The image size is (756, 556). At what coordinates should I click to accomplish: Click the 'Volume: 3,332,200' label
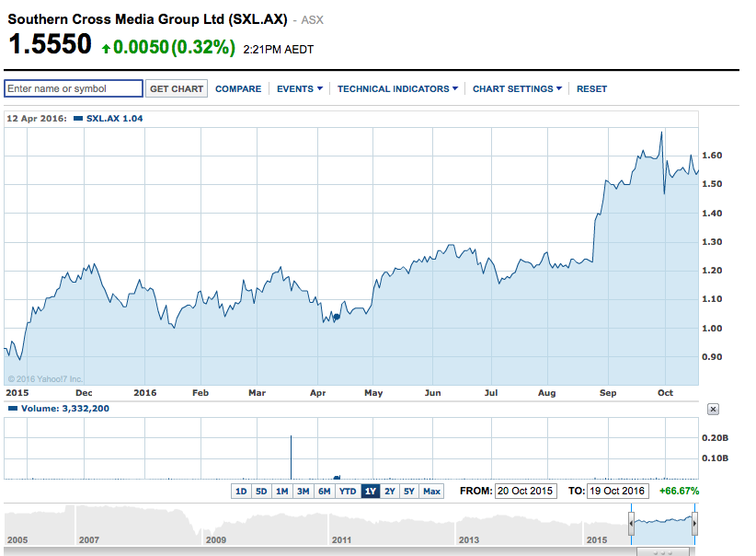point(65,409)
